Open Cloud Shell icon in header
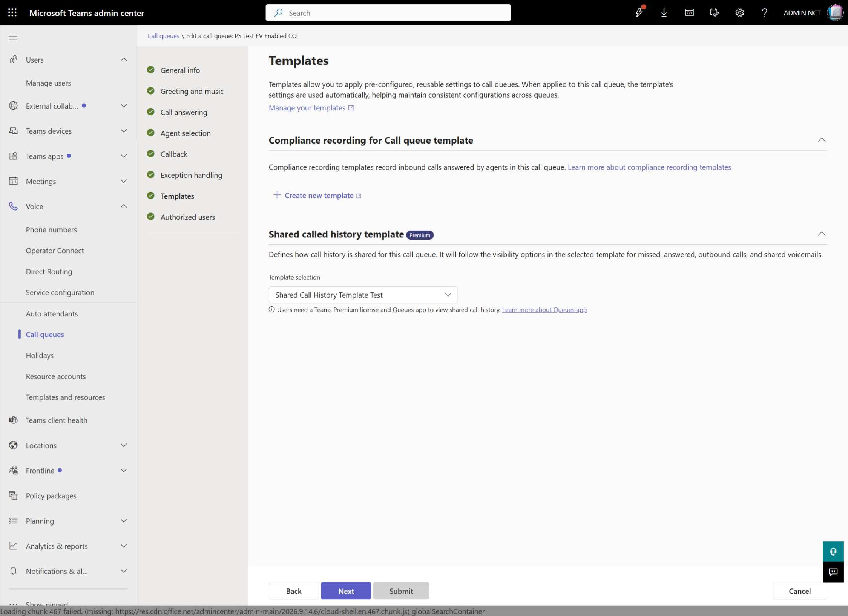Viewport: 848px width, 616px height. click(689, 12)
